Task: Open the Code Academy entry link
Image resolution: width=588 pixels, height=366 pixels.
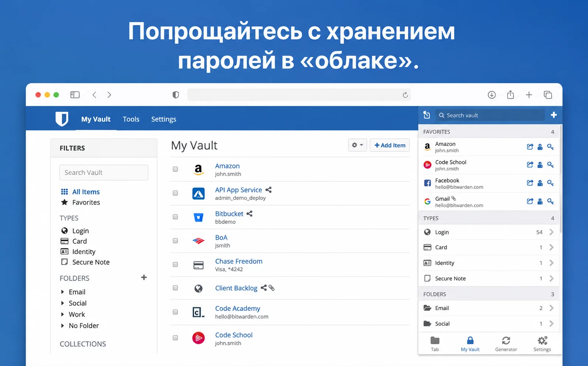Action: pyautogui.click(x=238, y=308)
